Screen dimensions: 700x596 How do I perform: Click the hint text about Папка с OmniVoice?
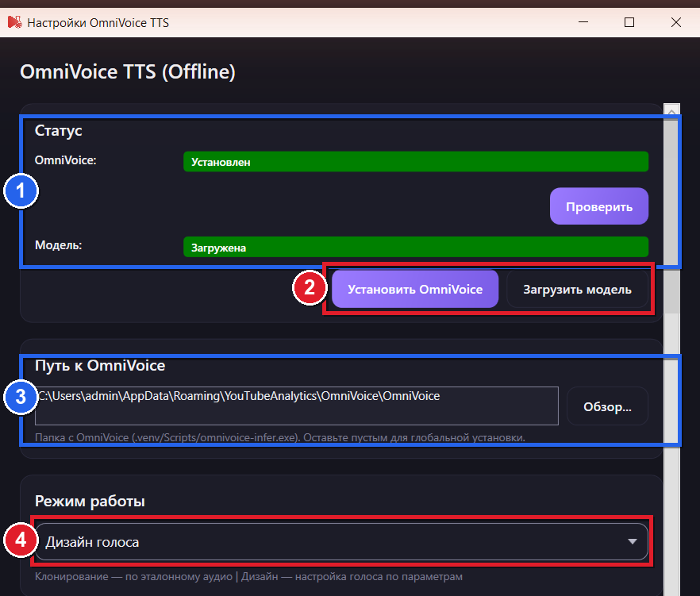(280, 437)
